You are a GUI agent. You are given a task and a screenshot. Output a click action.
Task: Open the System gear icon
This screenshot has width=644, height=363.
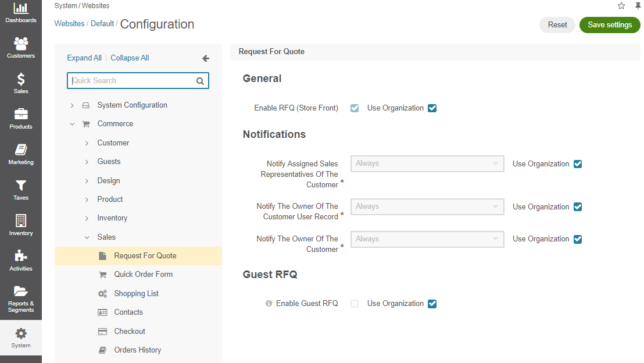click(20, 333)
